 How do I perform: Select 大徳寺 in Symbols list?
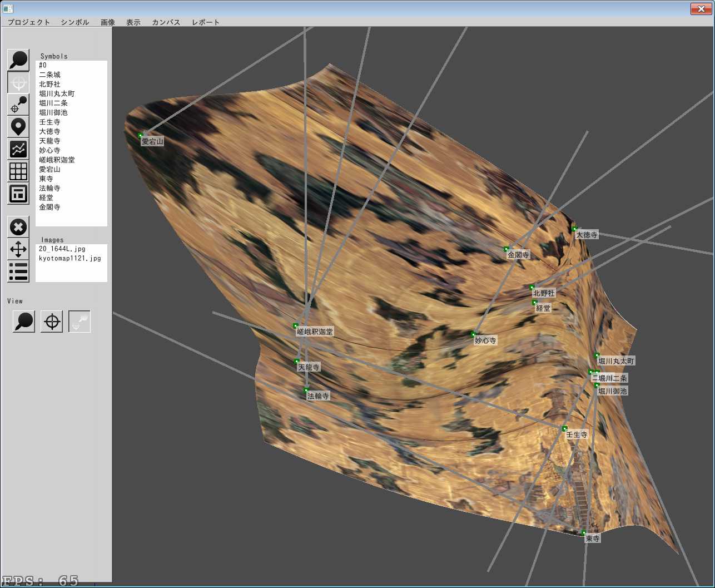pos(71,131)
